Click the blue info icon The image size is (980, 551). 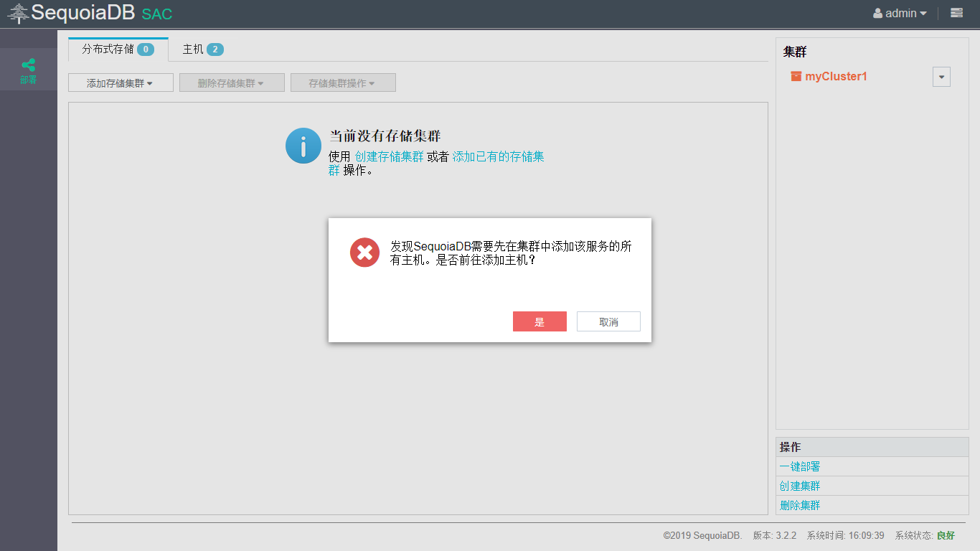303,146
